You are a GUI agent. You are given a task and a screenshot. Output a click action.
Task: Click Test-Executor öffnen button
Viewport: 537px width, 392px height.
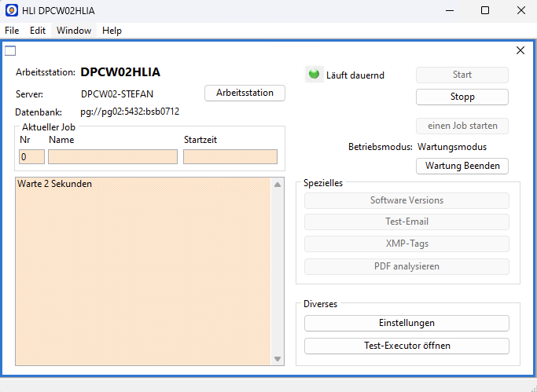pyautogui.click(x=406, y=346)
